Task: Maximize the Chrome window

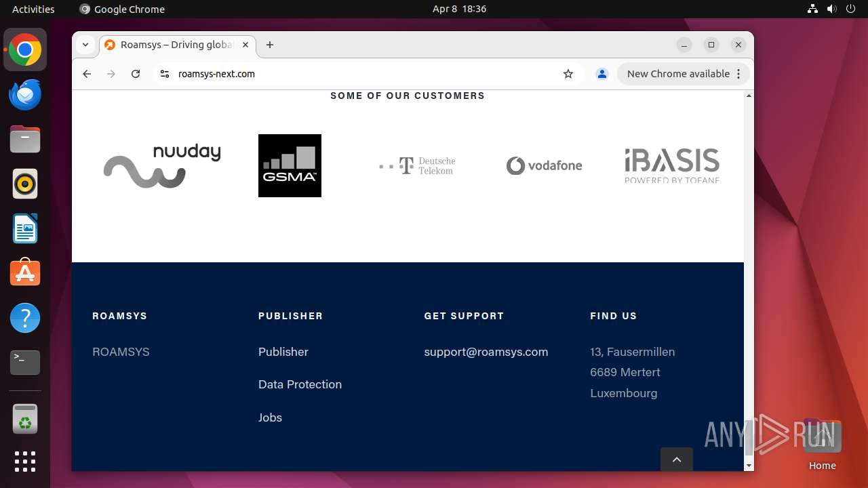Action: pos(711,45)
